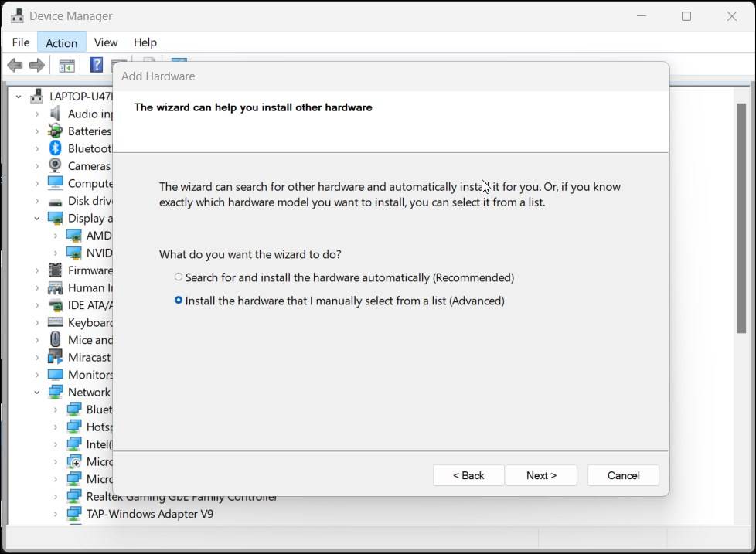Image resolution: width=756 pixels, height=554 pixels.
Task: Click the Bluetooth category icon
Action: coord(56,148)
